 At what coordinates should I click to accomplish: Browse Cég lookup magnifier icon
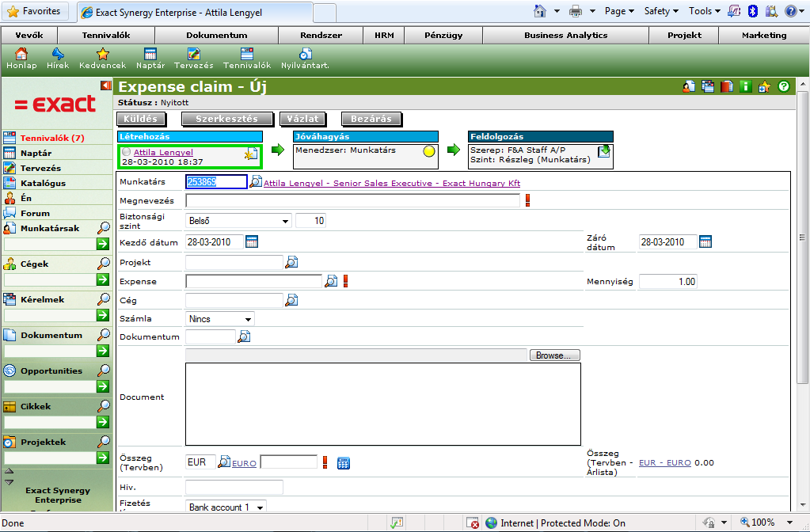(x=291, y=300)
